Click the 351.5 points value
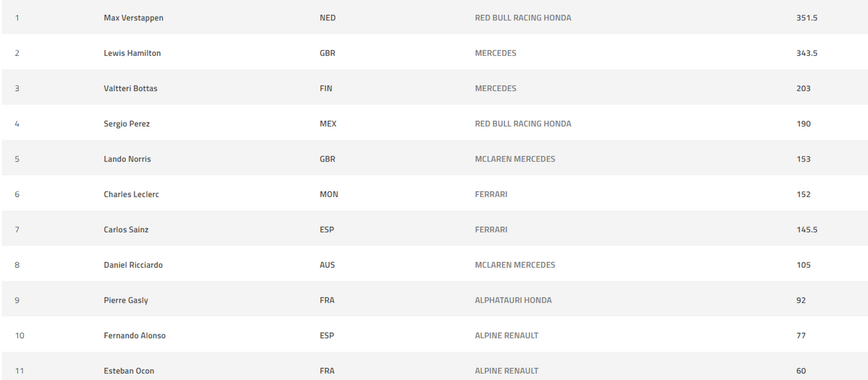 807,18
